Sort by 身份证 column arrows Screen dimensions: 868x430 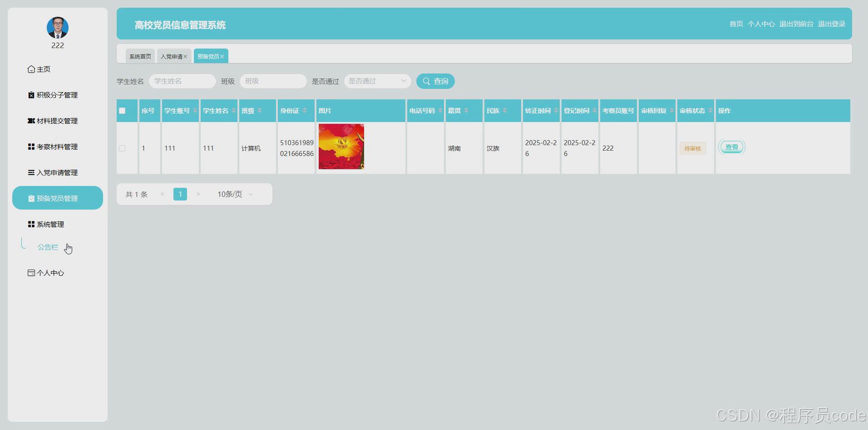(305, 111)
